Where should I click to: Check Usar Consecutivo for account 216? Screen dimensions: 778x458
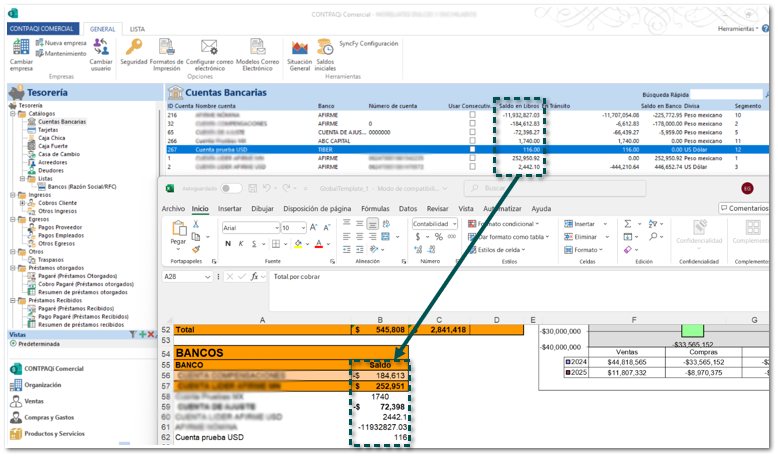472,115
